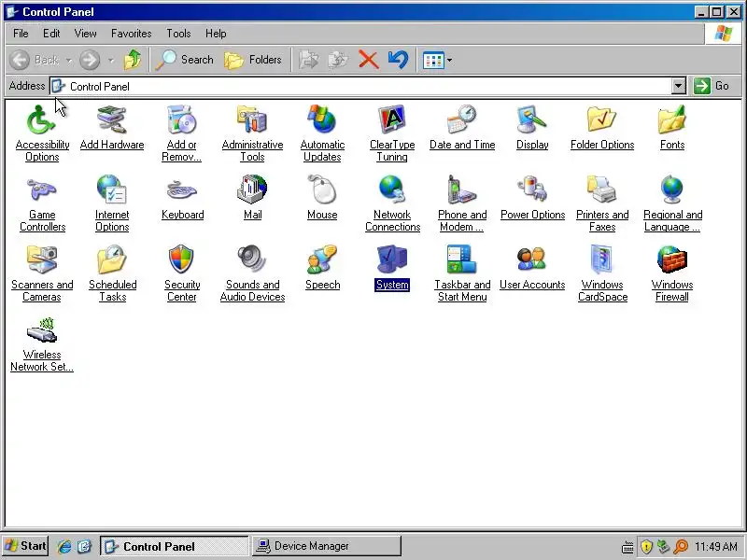Viewport: 747px width, 560px height.
Task: Click the Move To toolbar icon
Action: coord(308,60)
